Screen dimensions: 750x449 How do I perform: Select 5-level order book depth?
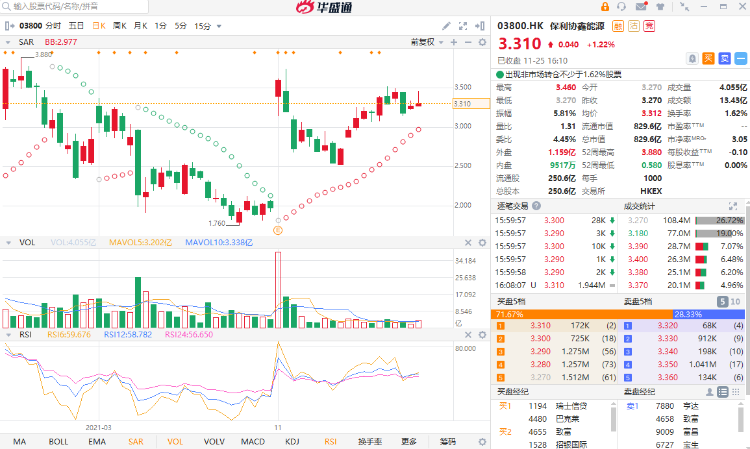[723, 301]
